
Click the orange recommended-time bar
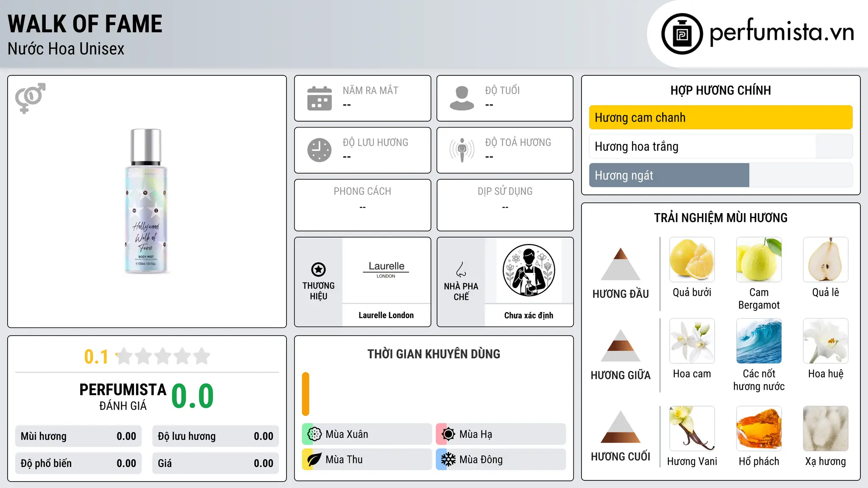coord(306,394)
